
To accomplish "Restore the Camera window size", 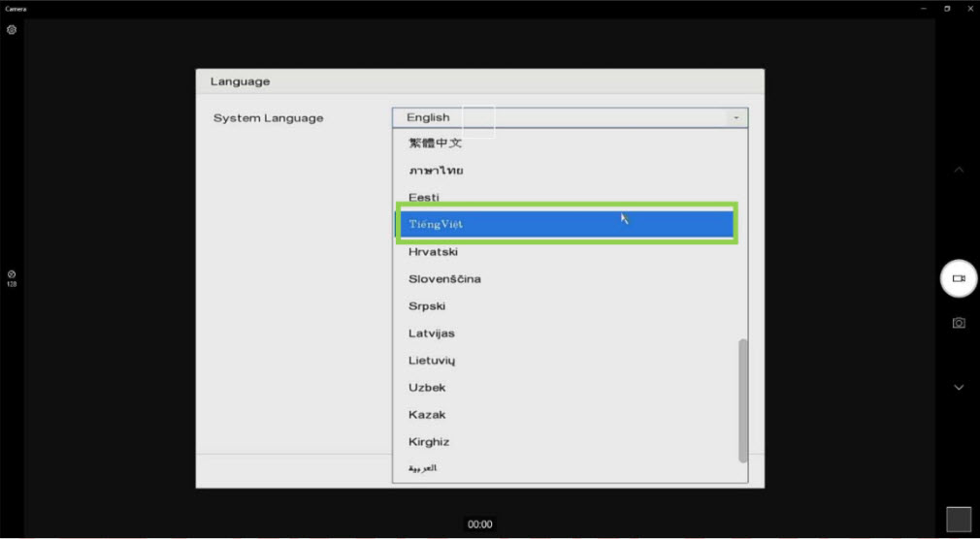I will click(947, 9).
